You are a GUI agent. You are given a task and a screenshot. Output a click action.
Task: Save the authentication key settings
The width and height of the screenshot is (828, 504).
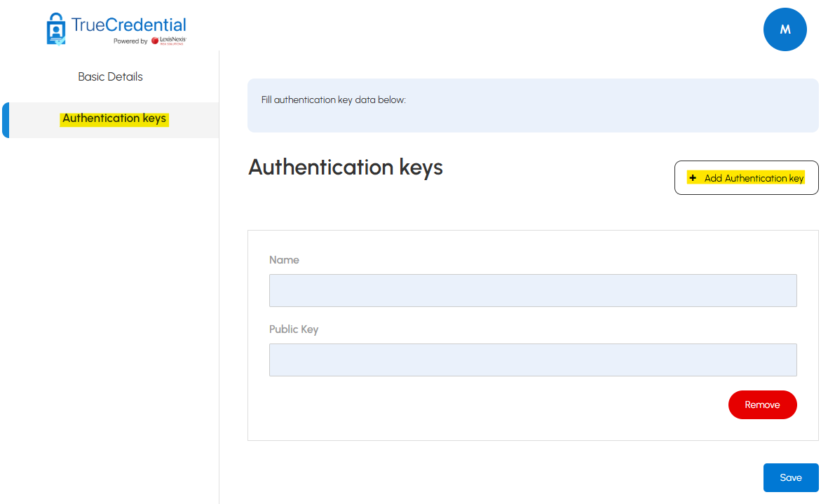pos(790,477)
